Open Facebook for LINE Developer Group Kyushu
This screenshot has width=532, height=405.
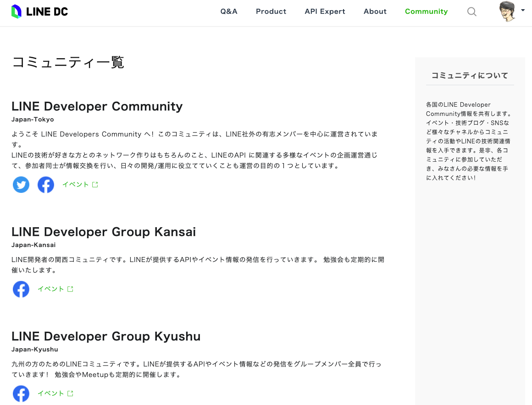(x=21, y=393)
